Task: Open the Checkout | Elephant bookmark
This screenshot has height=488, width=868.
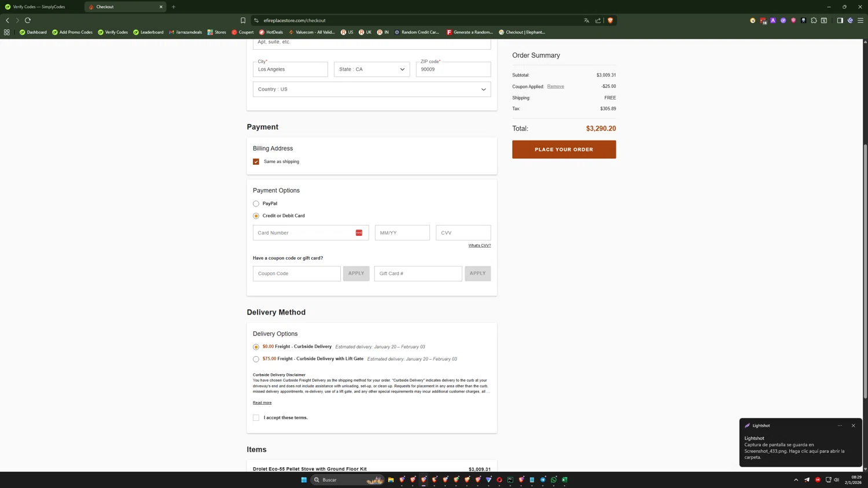Action: (x=522, y=32)
